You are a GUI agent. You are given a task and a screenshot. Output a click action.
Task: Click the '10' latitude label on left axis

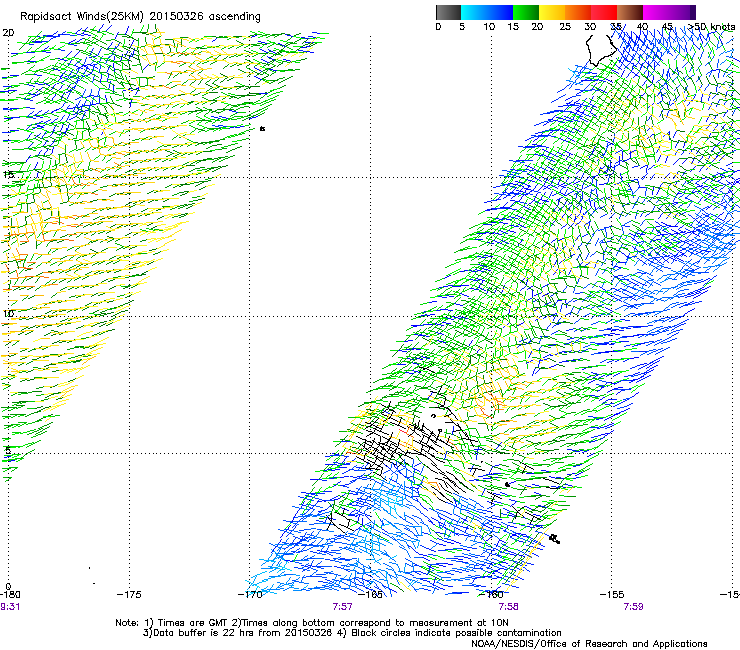(x=8, y=314)
